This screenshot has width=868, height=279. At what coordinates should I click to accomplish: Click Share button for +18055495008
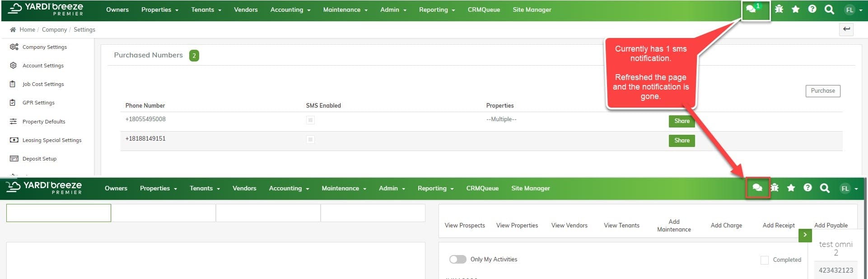[x=682, y=121]
